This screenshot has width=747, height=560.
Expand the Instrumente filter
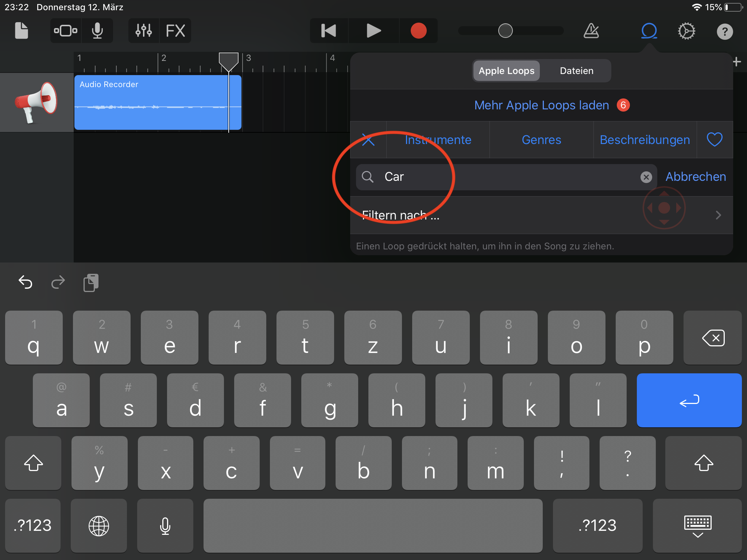(438, 140)
